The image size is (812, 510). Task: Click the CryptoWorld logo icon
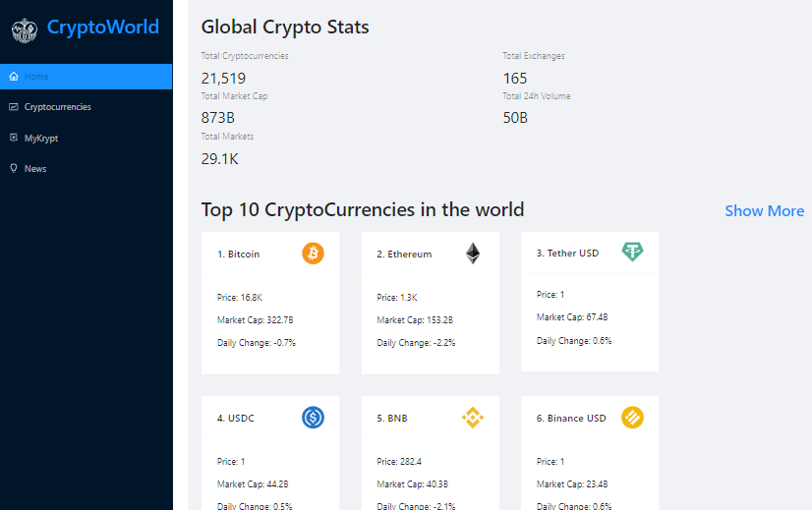click(x=25, y=30)
